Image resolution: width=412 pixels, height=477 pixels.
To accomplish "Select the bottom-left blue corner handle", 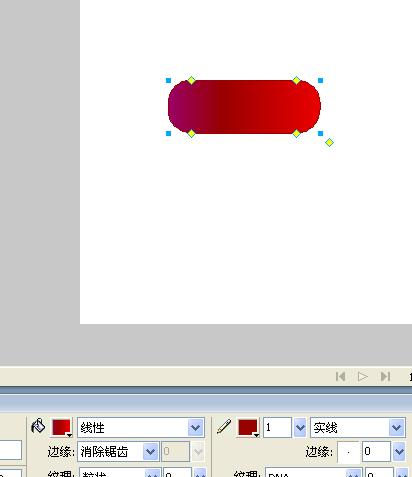I will point(168,134).
